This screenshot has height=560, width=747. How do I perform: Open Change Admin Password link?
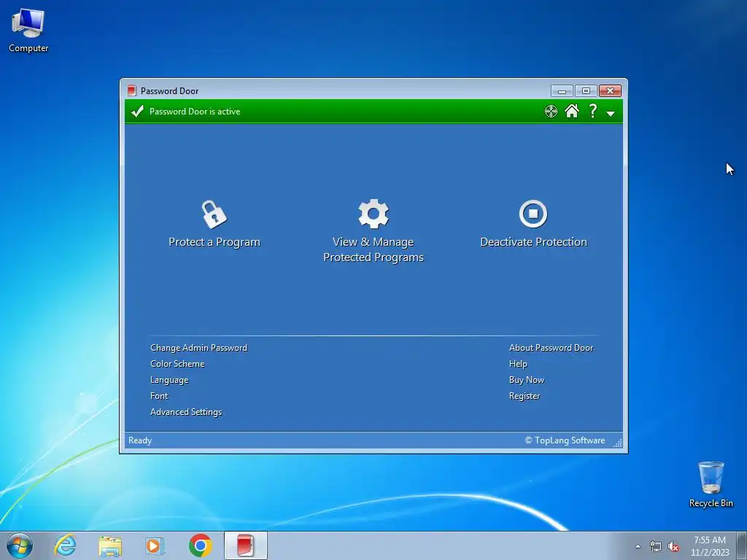(198, 348)
